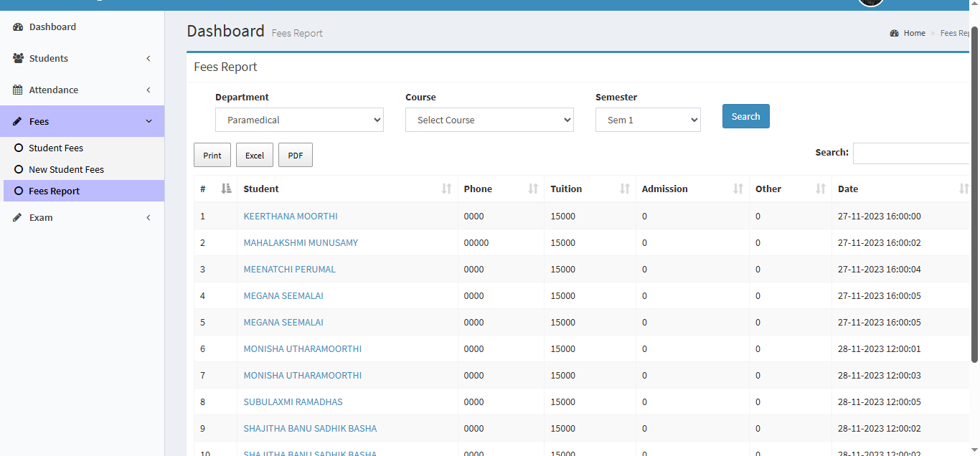The image size is (980, 456).
Task: Open the Department dropdown showing Paramedical
Action: click(299, 120)
